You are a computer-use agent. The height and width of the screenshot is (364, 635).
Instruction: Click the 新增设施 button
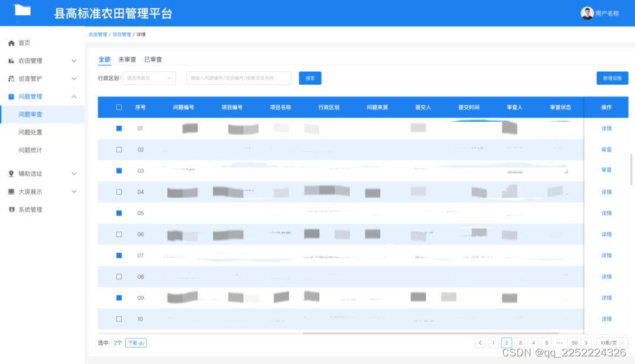[x=612, y=78]
